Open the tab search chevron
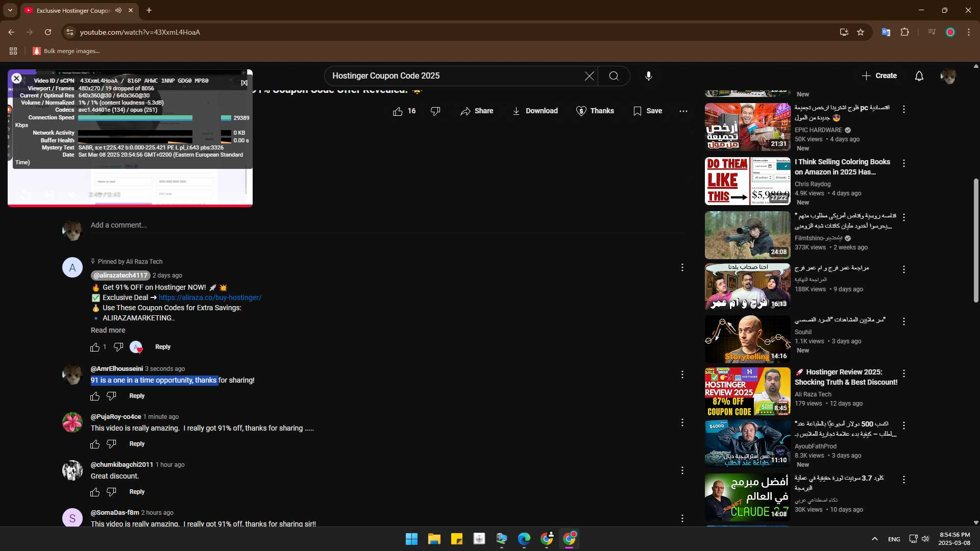Viewport: 980px width, 551px height. (10, 10)
